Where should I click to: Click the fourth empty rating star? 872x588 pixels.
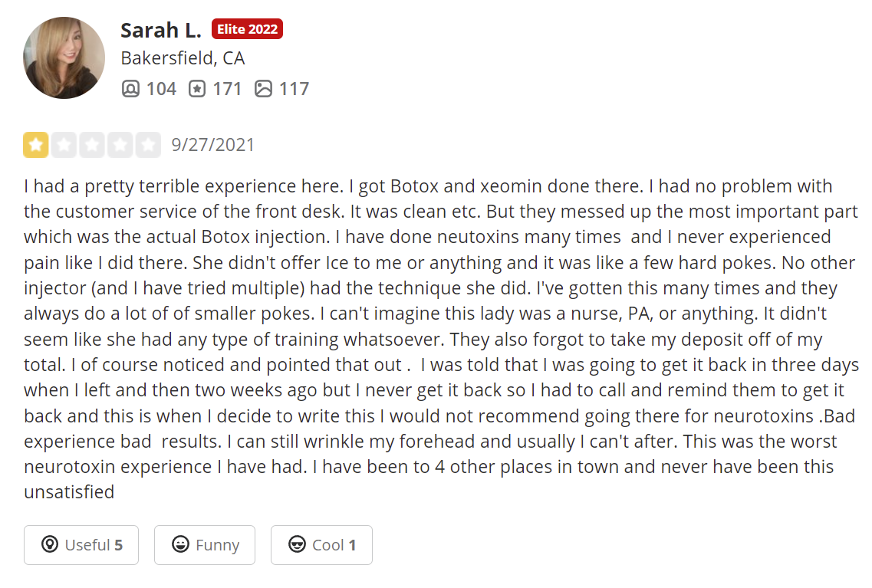tap(120, 145)
